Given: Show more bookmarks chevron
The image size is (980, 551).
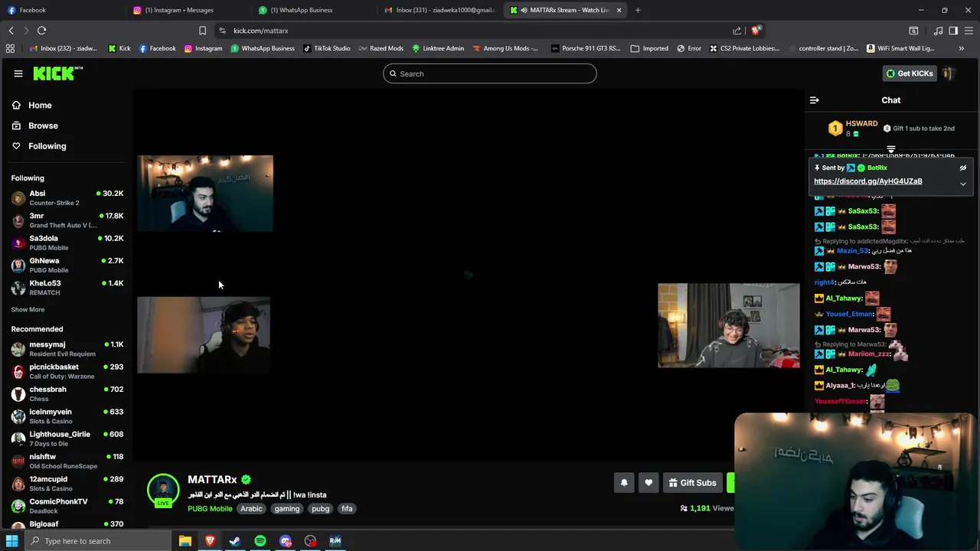Looking at the screenshot, I should [x=962, y=48].
